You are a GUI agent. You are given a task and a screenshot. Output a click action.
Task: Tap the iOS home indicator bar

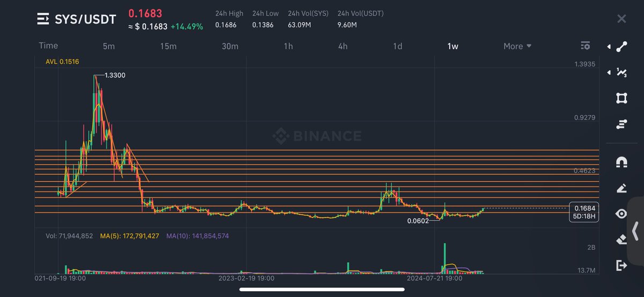[322, 289]
